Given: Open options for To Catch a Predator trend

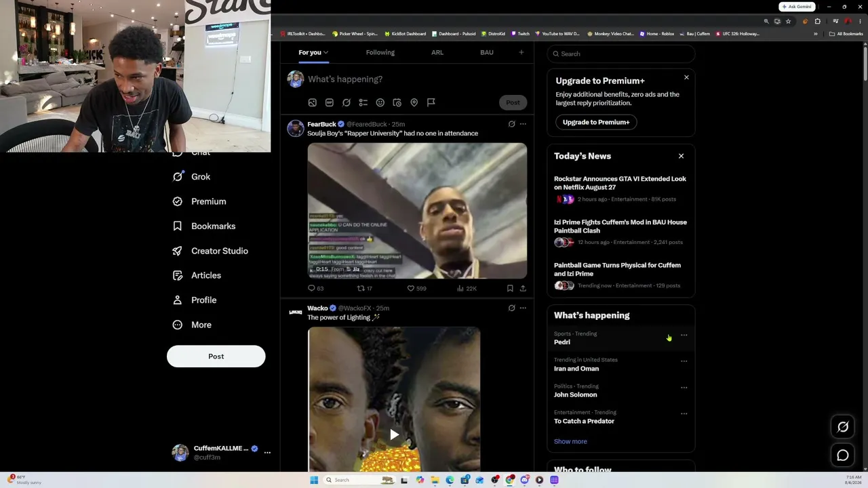Looking at the screenshot, I should (684, 413).
